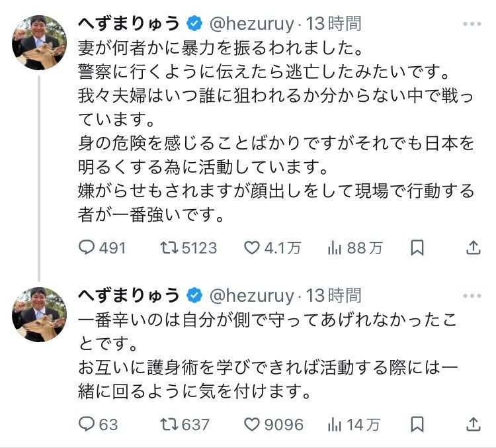Image resolution: width=496 pixels, height=448 pixels.
Task: Like the second tweet with 9096 likes
Action: coord(252,424)
